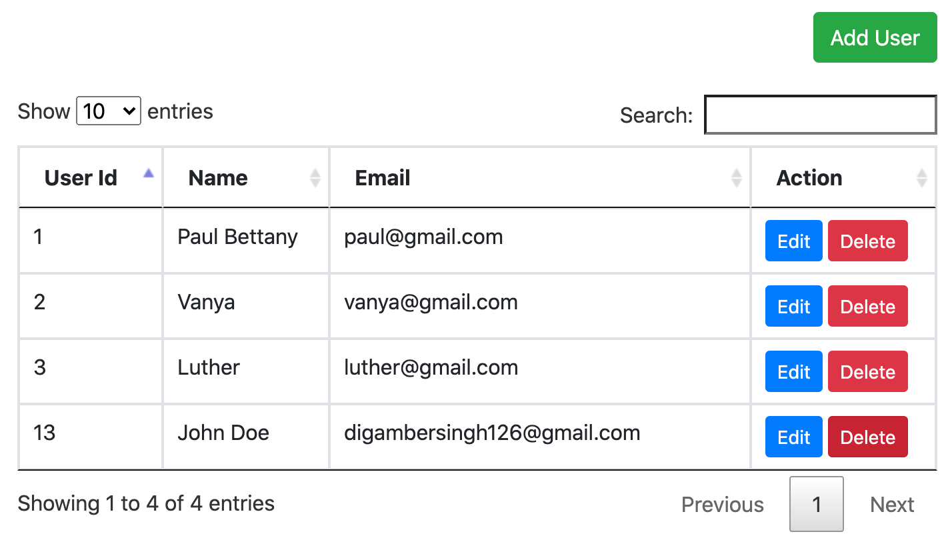The image size is (948, 560).
Task: Sort by User Id column arrow
Action: point(149,173)
